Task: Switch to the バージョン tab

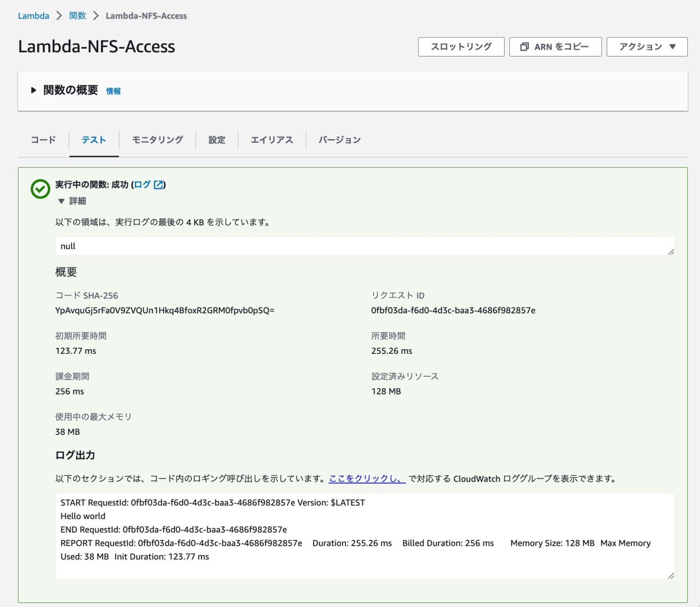Action: pyautogui.click(x=339, y=140)
